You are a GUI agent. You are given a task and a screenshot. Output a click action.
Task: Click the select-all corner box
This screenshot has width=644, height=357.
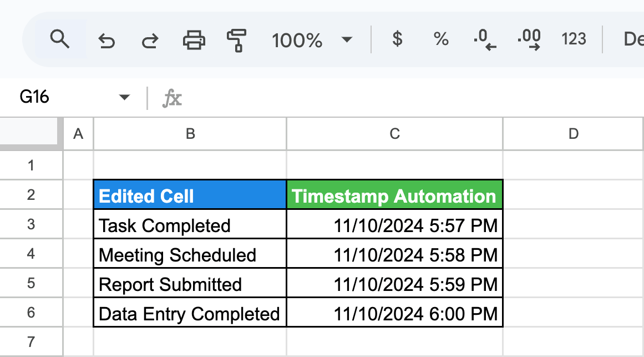pos(31,134)
